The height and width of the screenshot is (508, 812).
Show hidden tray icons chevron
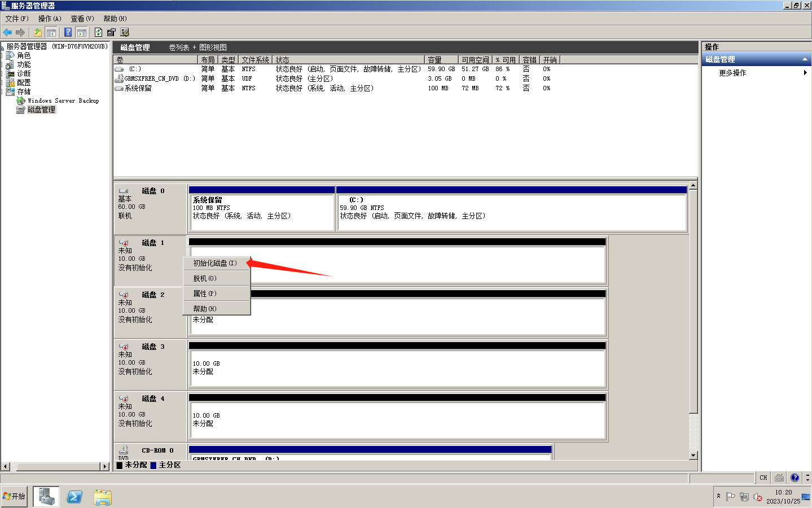(x=718, y=496)
